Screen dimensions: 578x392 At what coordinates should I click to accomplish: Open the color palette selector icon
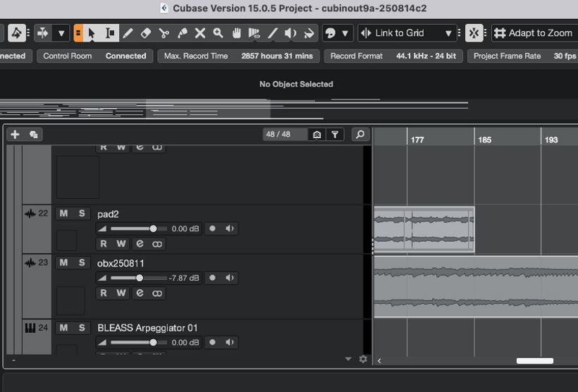click(x=331, y=33)
